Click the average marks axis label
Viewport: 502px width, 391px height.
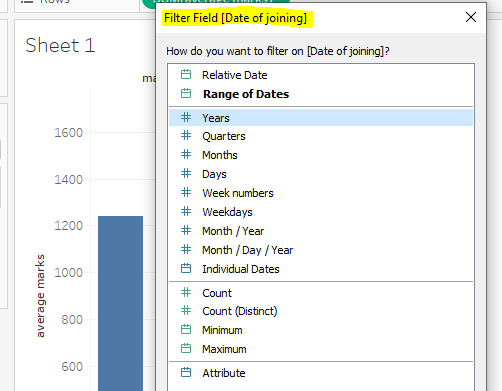pos(40,296)
